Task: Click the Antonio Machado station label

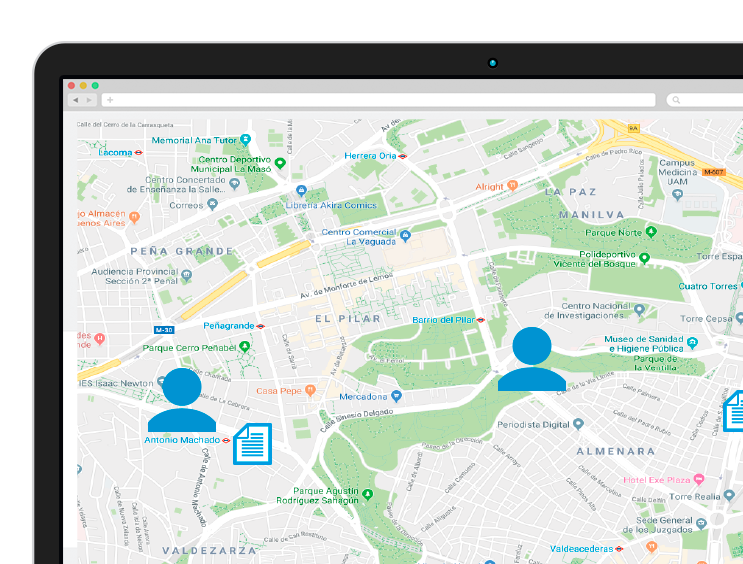Action: (182, 440)
